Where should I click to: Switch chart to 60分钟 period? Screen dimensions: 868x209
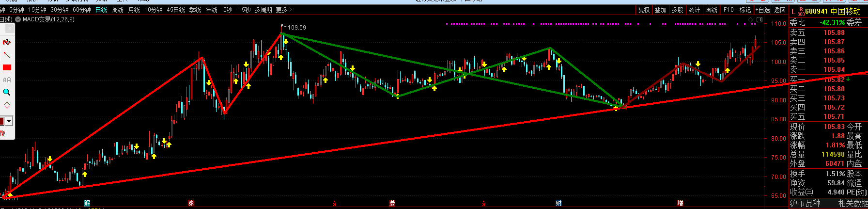(x=82, y=10)
